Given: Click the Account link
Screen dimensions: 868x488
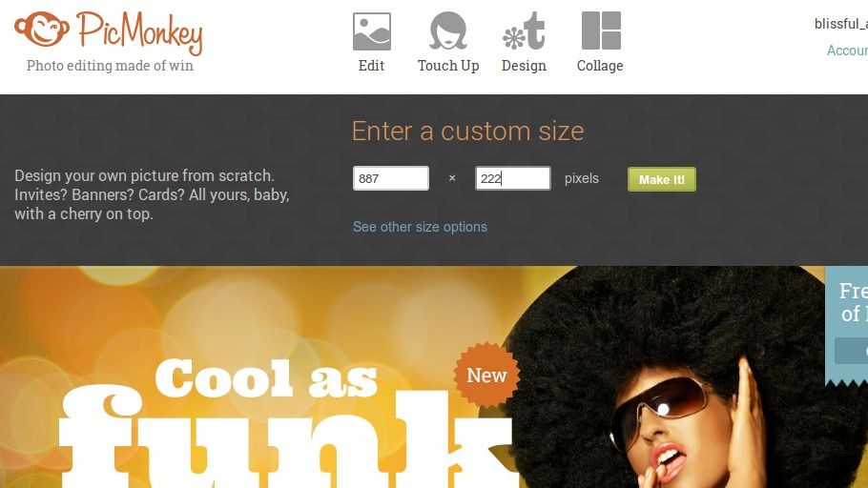Looking at the screenshot, I should (x=847, y=51).
